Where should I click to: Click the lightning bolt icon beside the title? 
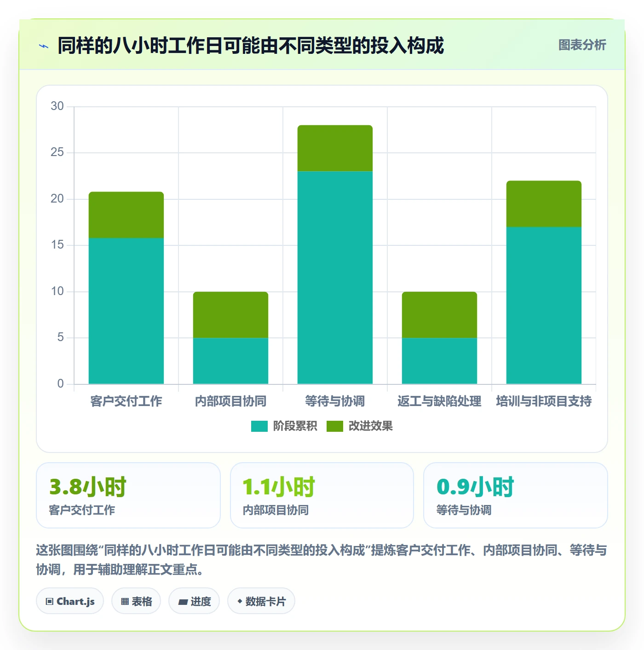click(44, 46)
